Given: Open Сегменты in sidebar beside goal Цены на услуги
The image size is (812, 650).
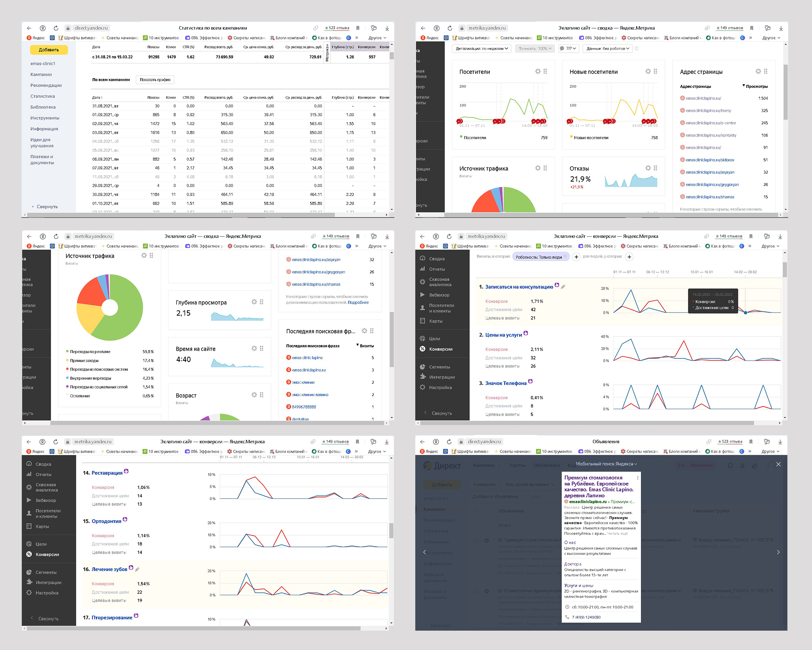Looking at the screenshot, I should point(439,367).
